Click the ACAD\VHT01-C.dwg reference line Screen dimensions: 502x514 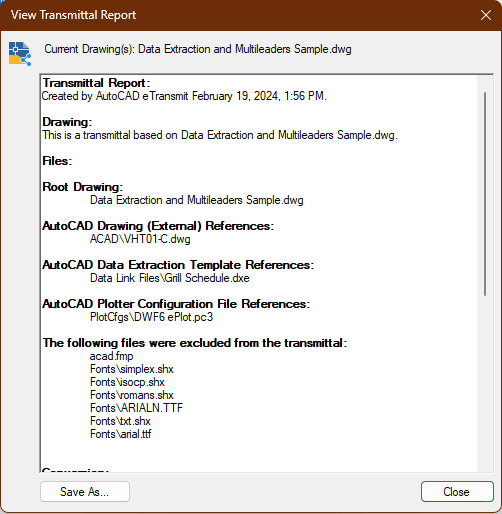(140, 239)
